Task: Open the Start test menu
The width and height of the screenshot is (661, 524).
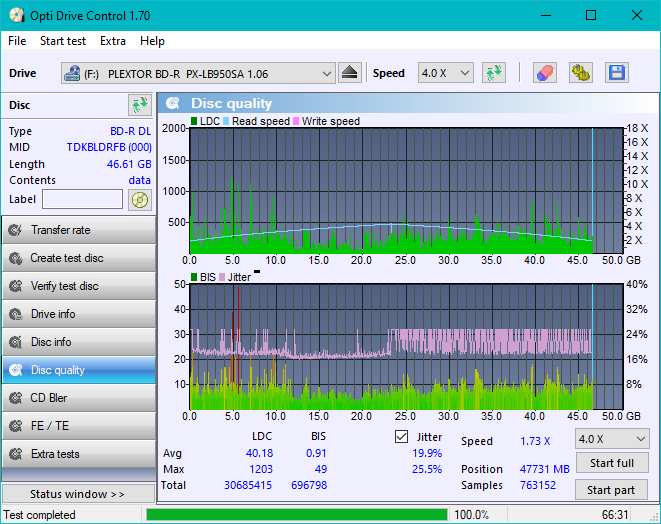Action: pos(63,41)
